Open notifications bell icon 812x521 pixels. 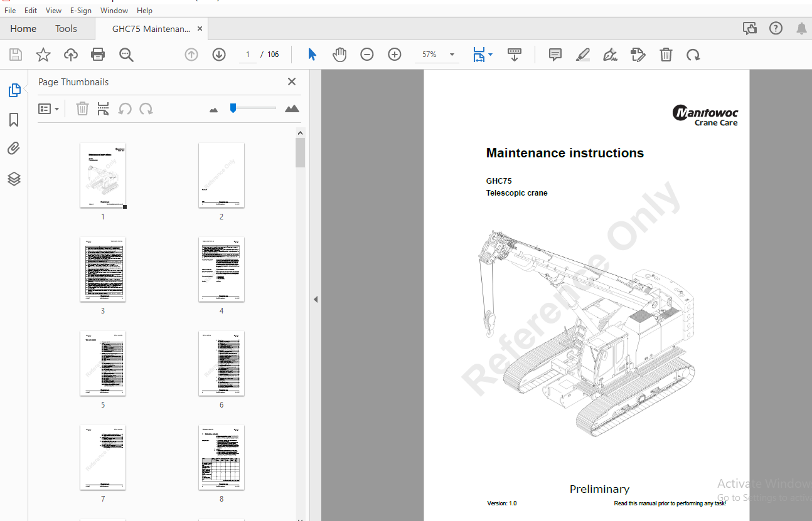[801, 28]
